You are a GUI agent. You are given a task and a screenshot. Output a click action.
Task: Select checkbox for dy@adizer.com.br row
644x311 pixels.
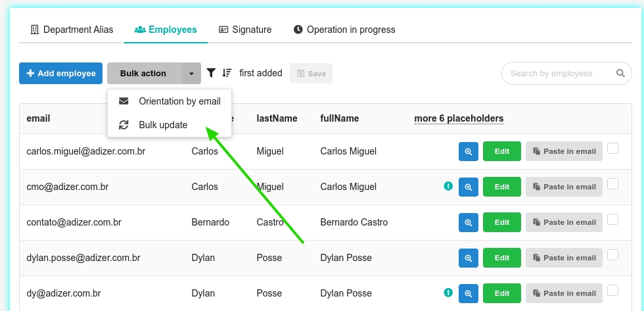(x=612, y=291)
